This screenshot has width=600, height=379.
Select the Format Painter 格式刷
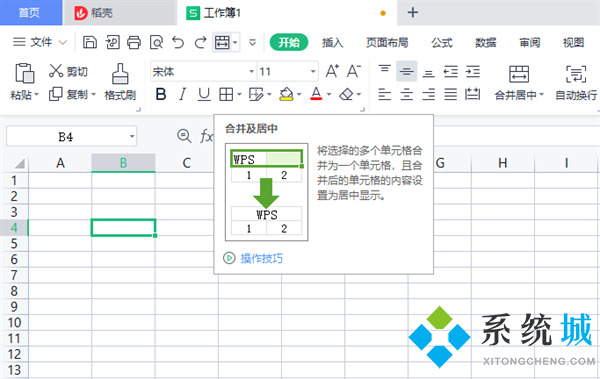(x=120, y=82)
